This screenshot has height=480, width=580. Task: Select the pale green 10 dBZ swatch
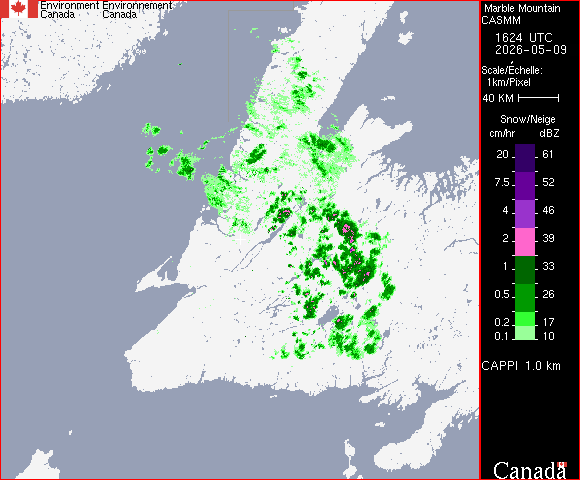[x=525, y=333]
